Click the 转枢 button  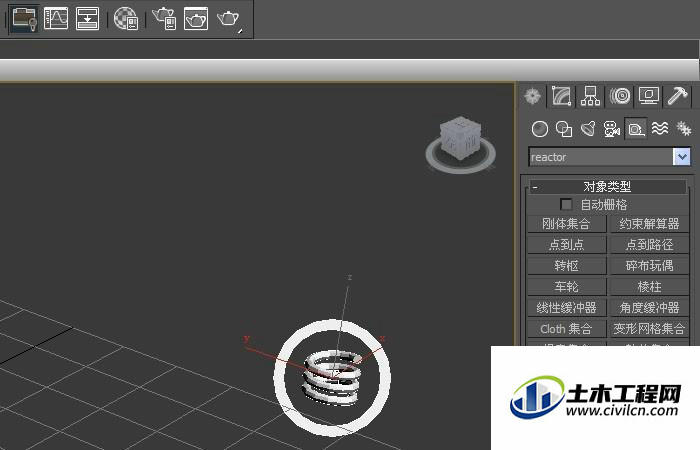pyautogui.click(x=567, y=266)
